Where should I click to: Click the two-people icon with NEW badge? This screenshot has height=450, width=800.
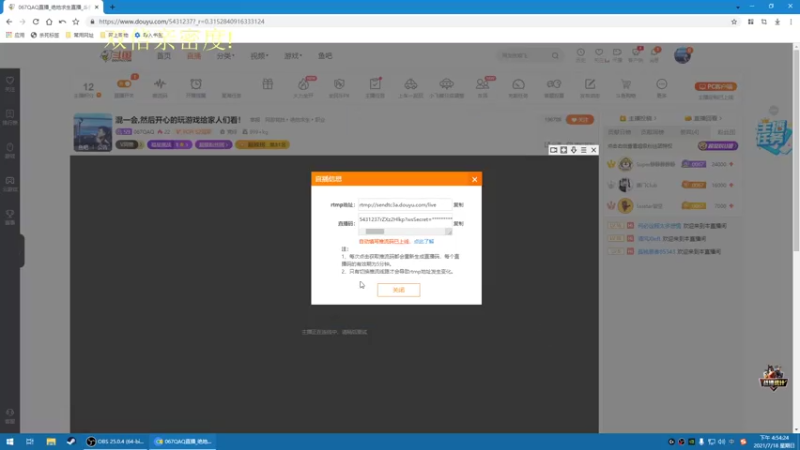point(482,84)
